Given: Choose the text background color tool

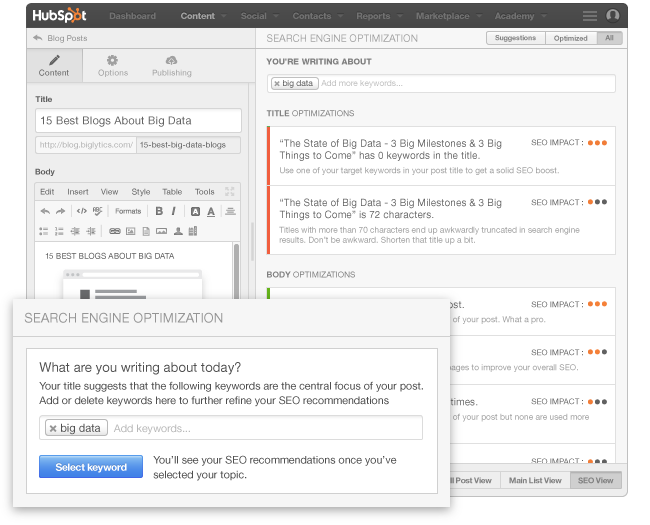Looking at the screenshot, I should point(195,211).
